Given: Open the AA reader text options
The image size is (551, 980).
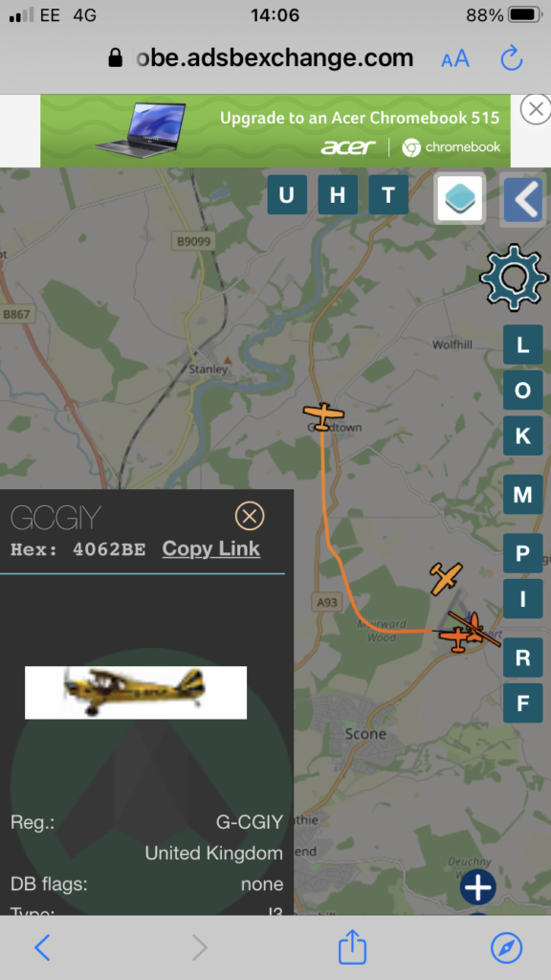Looking at the screenshot, I should coord(454,59).
